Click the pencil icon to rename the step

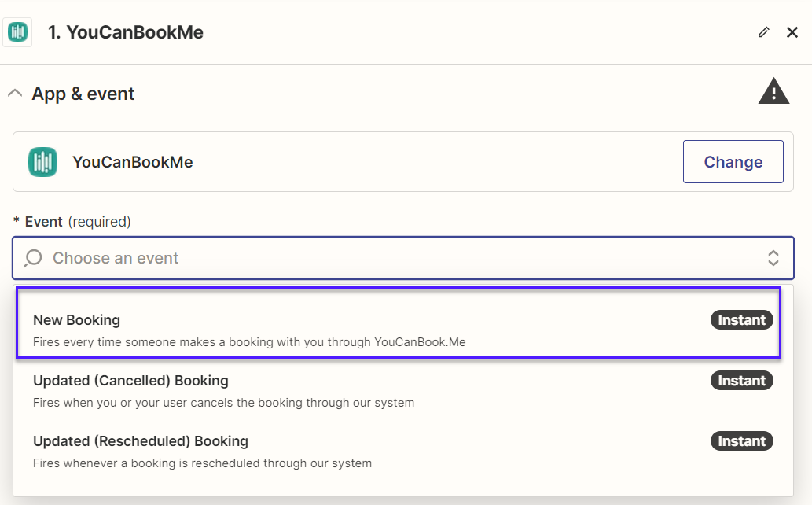tap(763, 32)
